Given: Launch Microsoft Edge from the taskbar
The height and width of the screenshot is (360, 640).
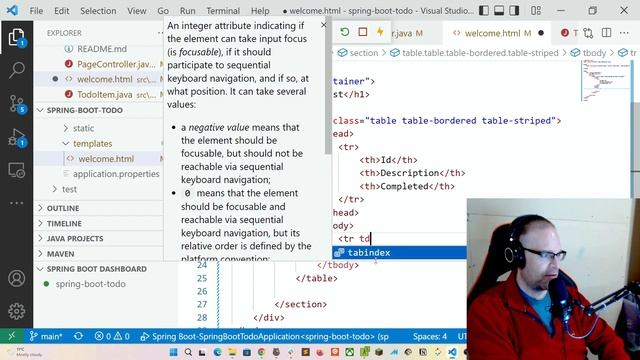Looking at the screenshot, I should 217,352.
